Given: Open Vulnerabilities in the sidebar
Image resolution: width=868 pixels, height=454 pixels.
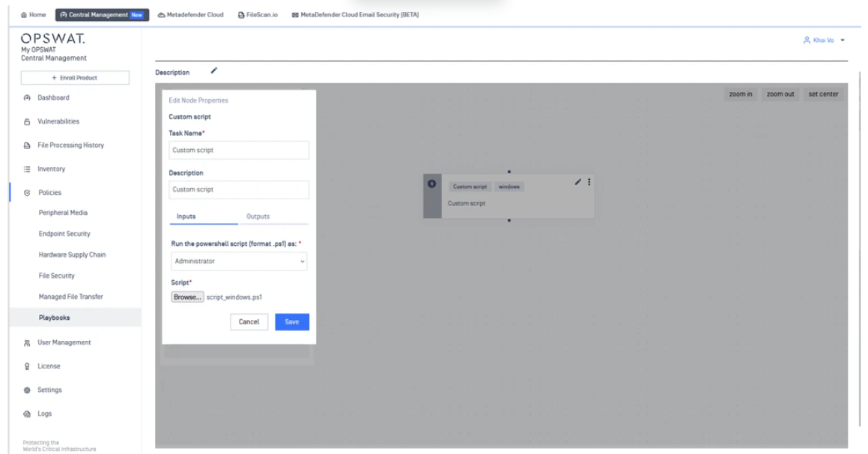Looking at the screenshot, I should [58, 121].
